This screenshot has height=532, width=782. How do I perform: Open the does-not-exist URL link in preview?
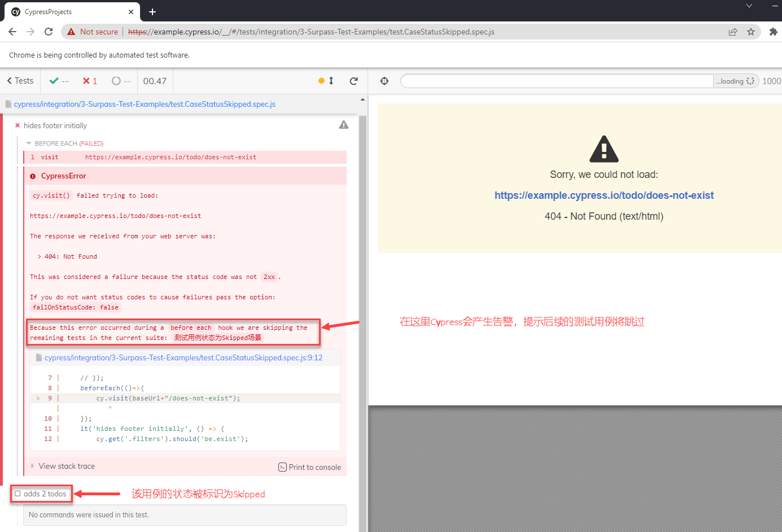click(x=604, y=195)
